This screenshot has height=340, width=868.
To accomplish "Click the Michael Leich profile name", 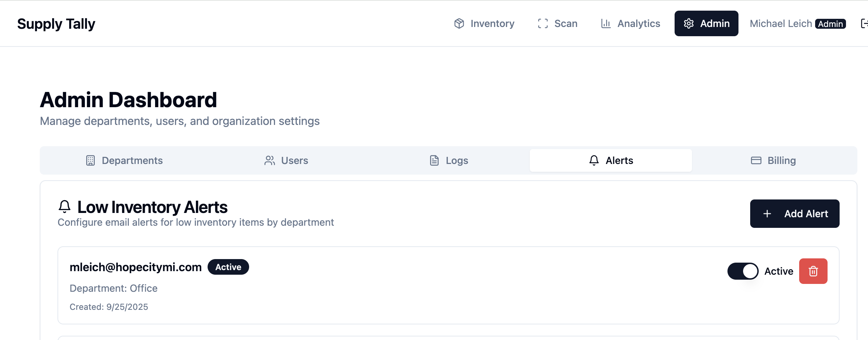I will pos(780,23).
